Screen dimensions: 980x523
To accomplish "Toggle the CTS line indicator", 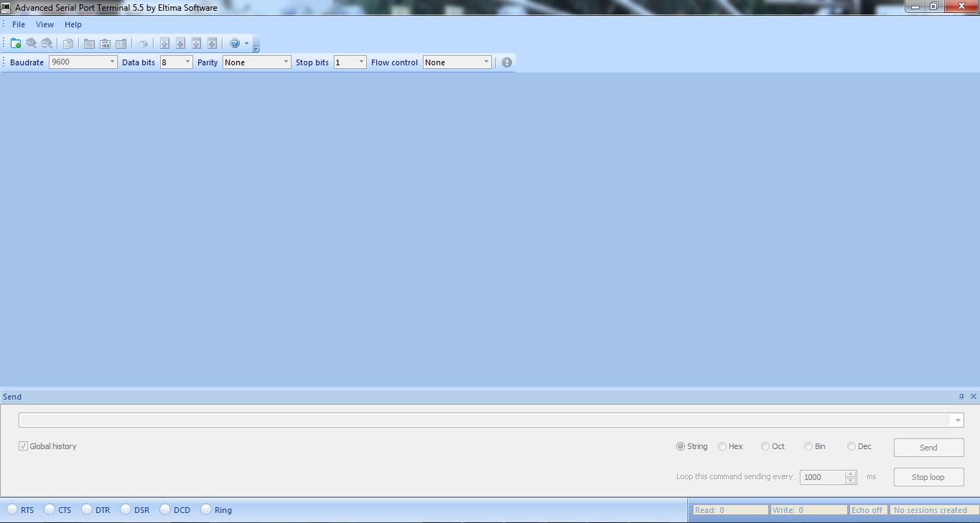I will [50, 509].
